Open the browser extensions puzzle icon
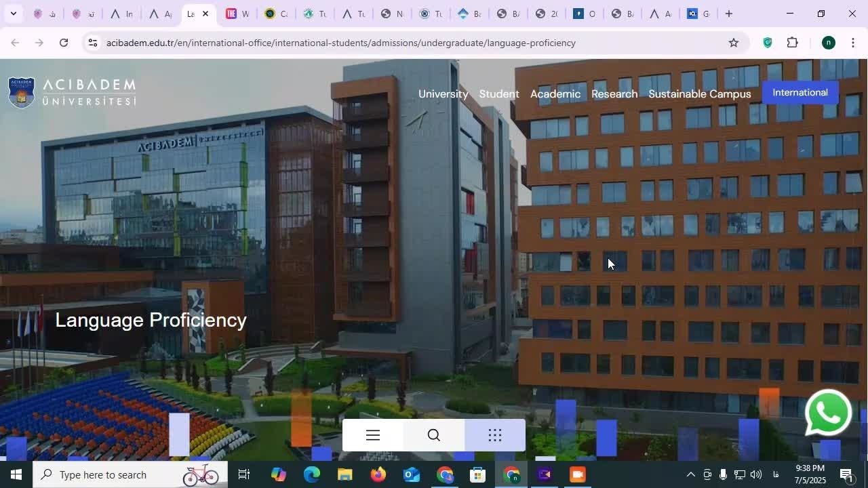 (x=792, y=43)
